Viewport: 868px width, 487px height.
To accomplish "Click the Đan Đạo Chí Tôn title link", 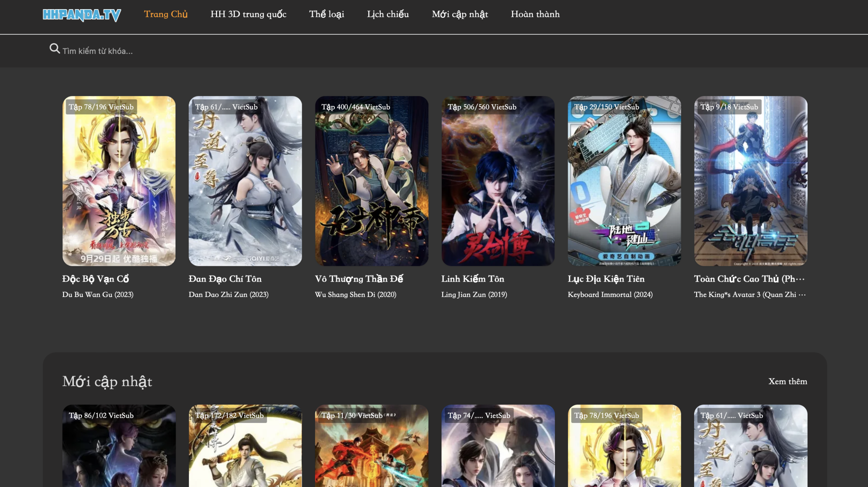I will click(x=225, y=279).
